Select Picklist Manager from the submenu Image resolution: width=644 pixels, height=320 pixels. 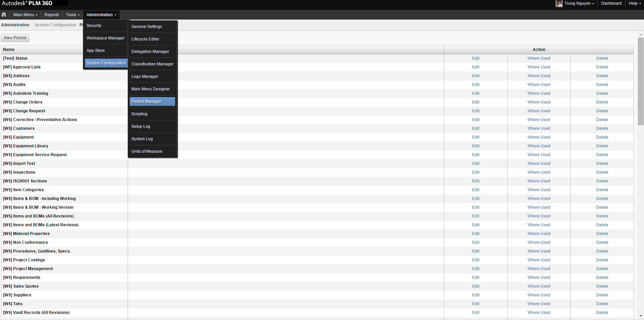(146, 101)
